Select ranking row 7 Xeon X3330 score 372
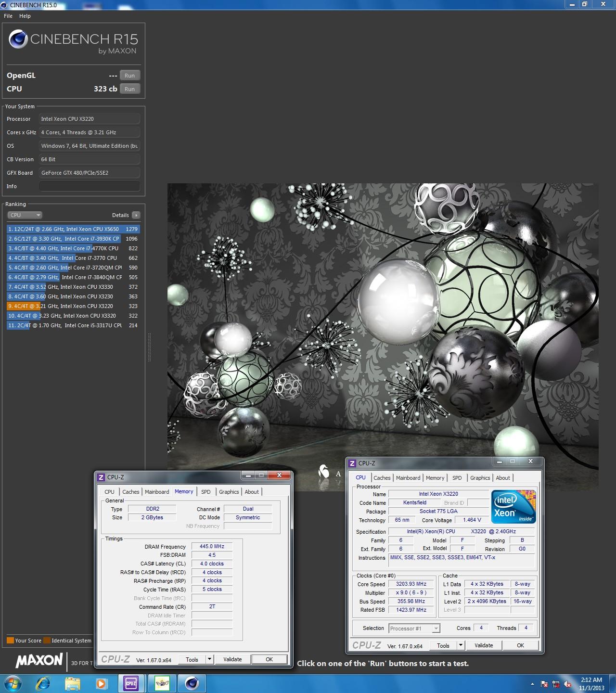 click(73, 287)
